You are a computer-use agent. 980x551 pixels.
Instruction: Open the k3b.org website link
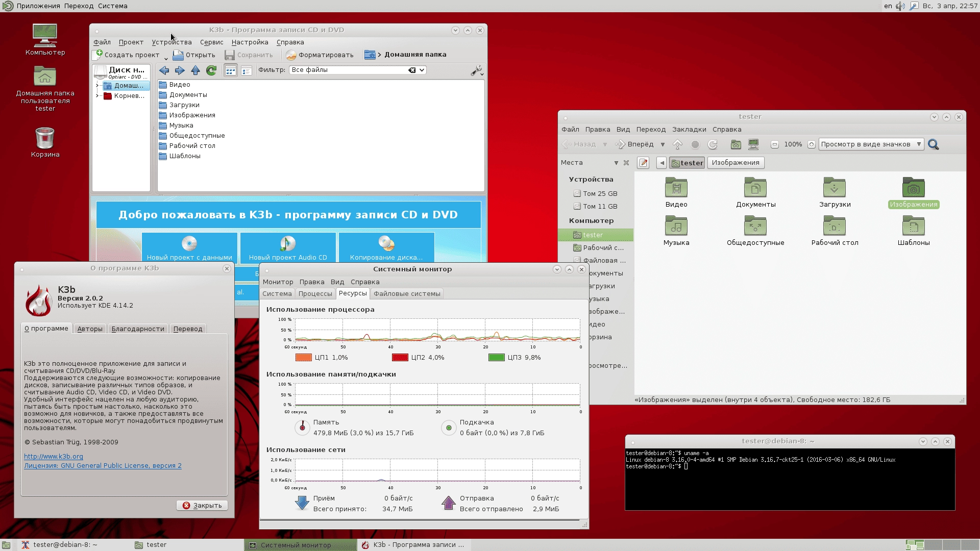(54, 457)
